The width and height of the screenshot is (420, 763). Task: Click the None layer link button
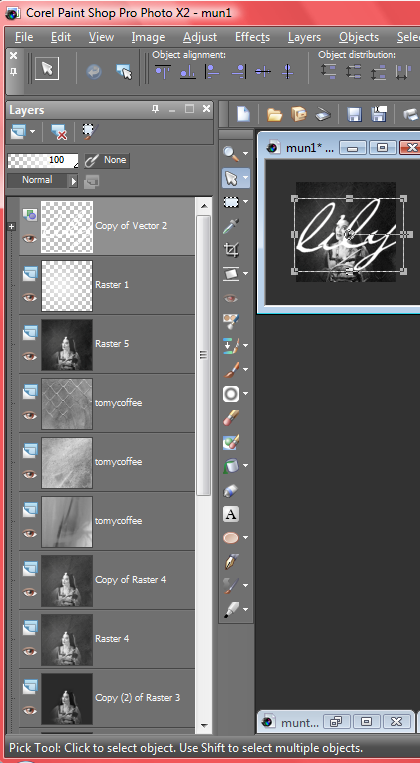tap(107, 160)
